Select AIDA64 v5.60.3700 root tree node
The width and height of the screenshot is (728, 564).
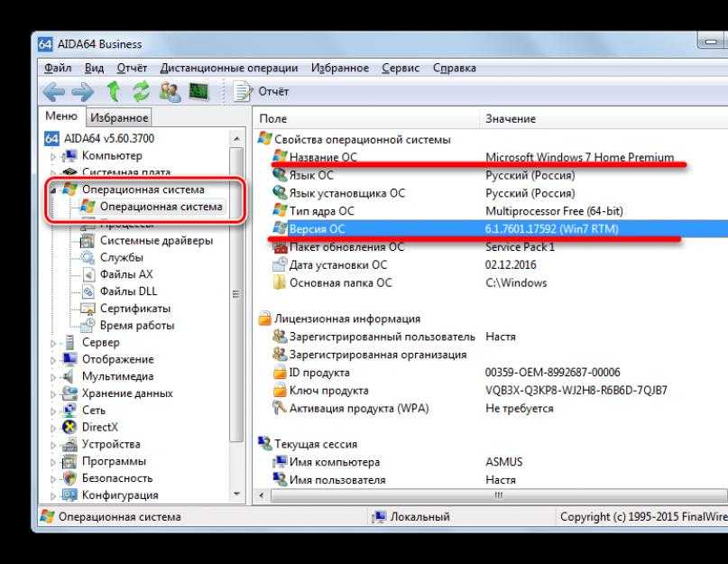99,138
